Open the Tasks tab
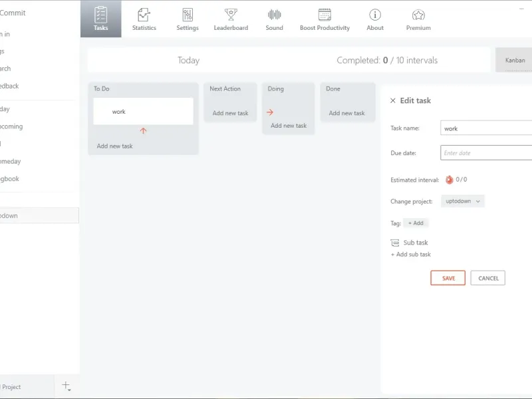Viewport: 532px width, 399px height. click(101, 19)
